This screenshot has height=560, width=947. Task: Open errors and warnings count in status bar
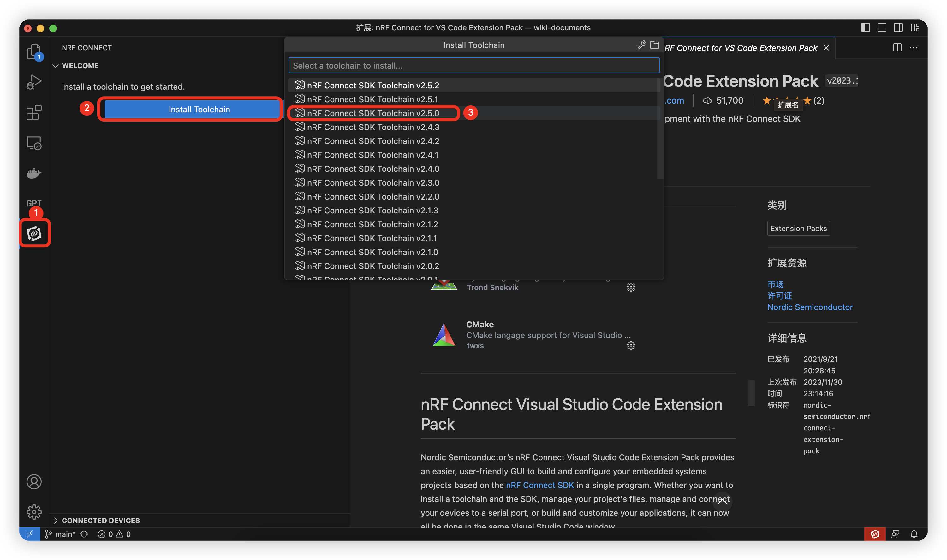coord(114,534)
